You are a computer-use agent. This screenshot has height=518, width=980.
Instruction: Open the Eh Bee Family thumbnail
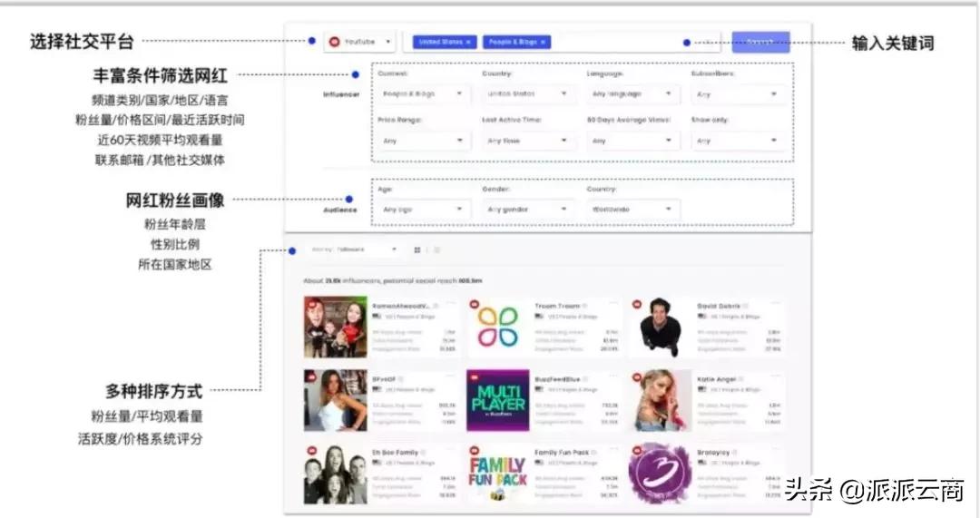[x=336, y=474]
